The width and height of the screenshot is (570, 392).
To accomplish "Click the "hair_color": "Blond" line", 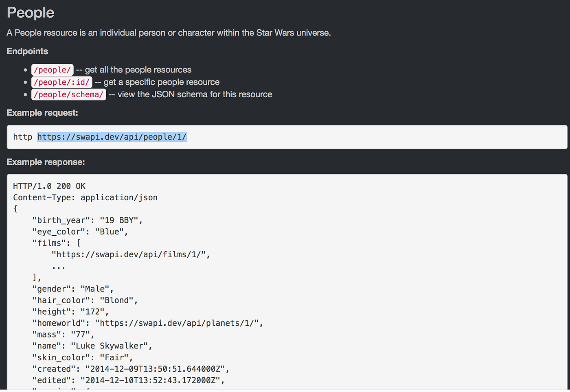I will [85, 300].
